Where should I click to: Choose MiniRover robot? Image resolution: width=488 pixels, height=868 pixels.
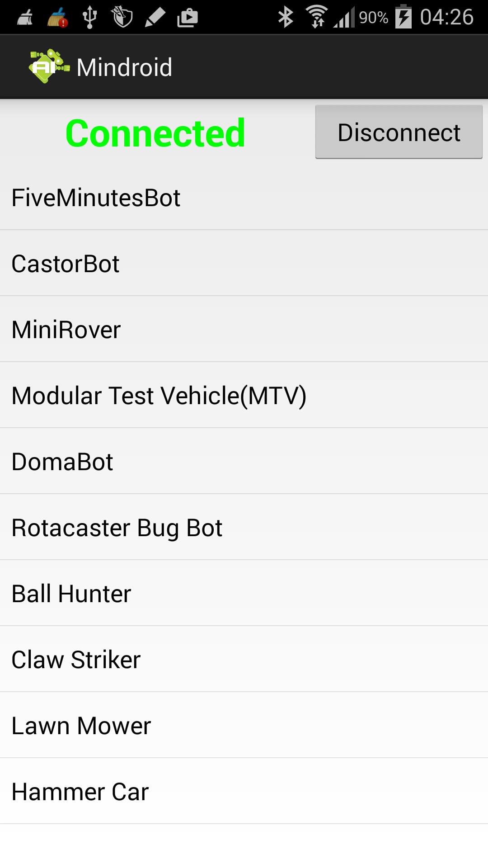(x=66, y=330)
